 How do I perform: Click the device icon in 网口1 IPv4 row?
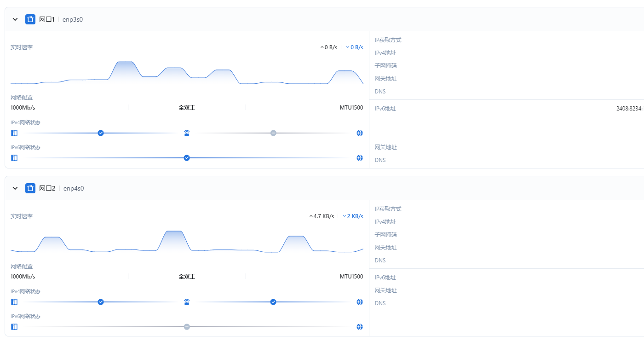click(14, 133)
